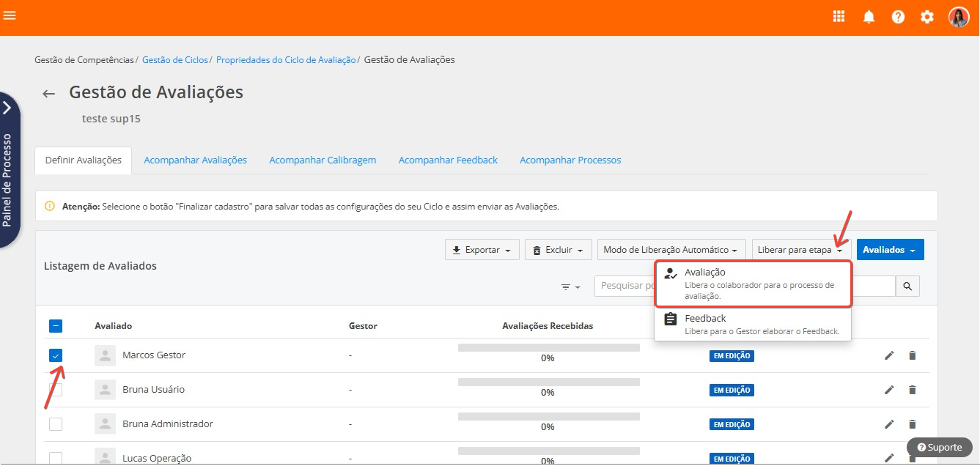Open the hamburger menu icon
The height and width of the screenshot is (466, 980).
click(10, 15)
